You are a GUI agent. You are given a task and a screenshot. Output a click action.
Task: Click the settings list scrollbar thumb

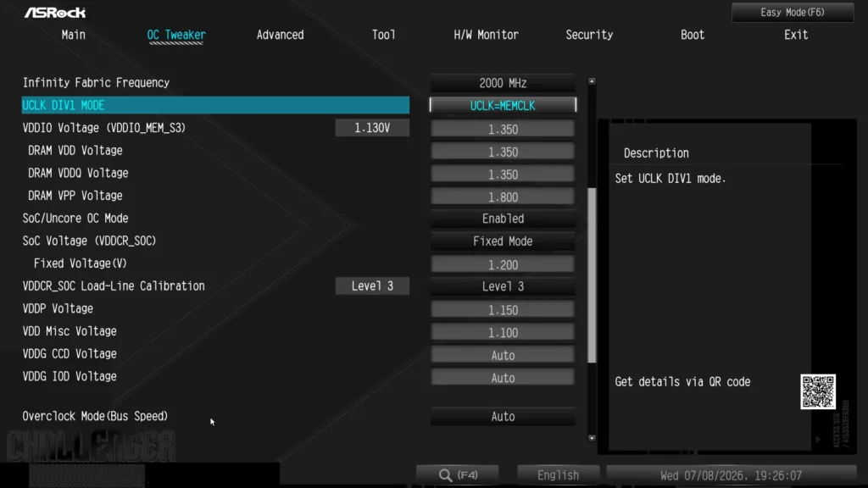coord(592,275)
